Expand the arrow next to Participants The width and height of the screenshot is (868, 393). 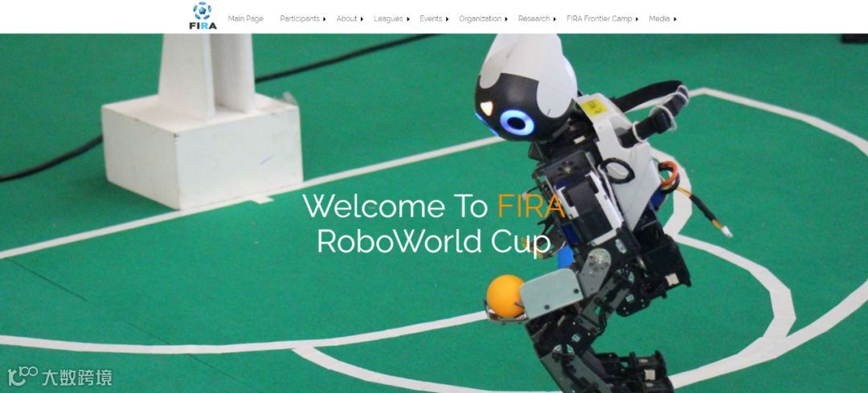(325, 19)
